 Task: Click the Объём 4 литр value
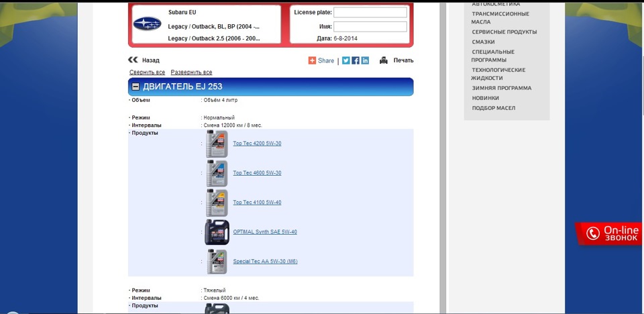(x=221, y=100)
